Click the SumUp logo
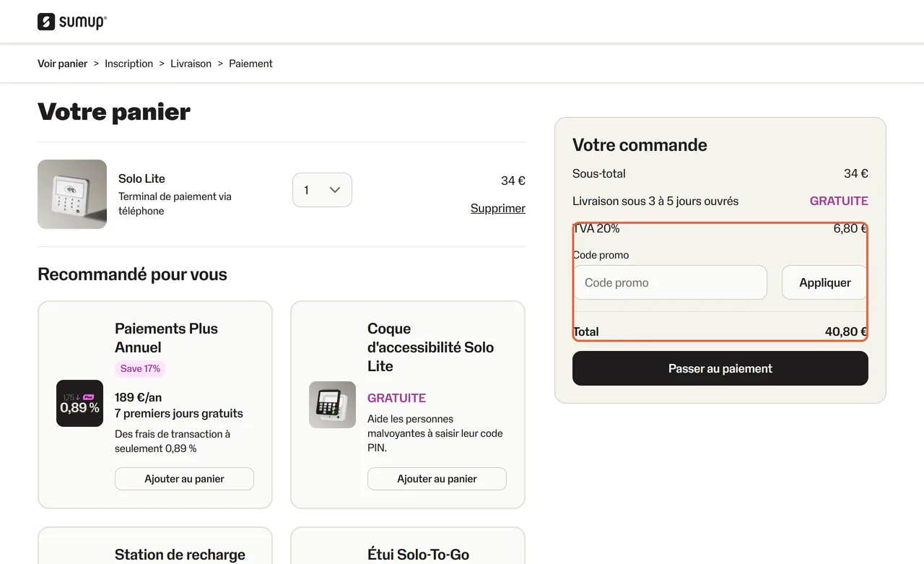 click(x=72, y=22)
